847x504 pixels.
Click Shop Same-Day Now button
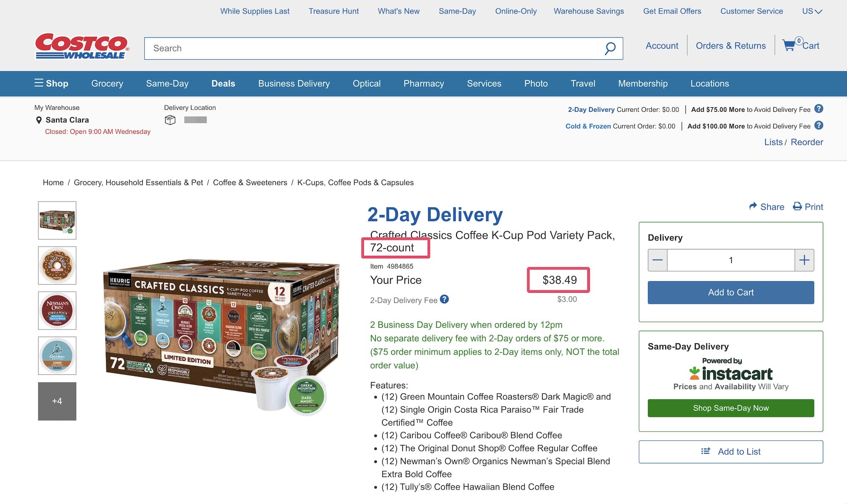click(x=731, y=408)
